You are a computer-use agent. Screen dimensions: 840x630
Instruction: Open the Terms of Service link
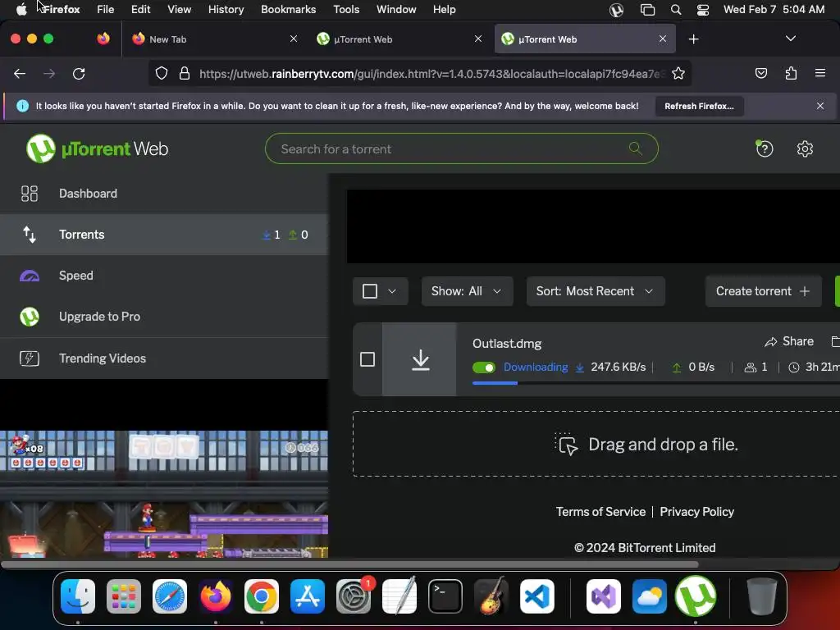click(600, 512)
